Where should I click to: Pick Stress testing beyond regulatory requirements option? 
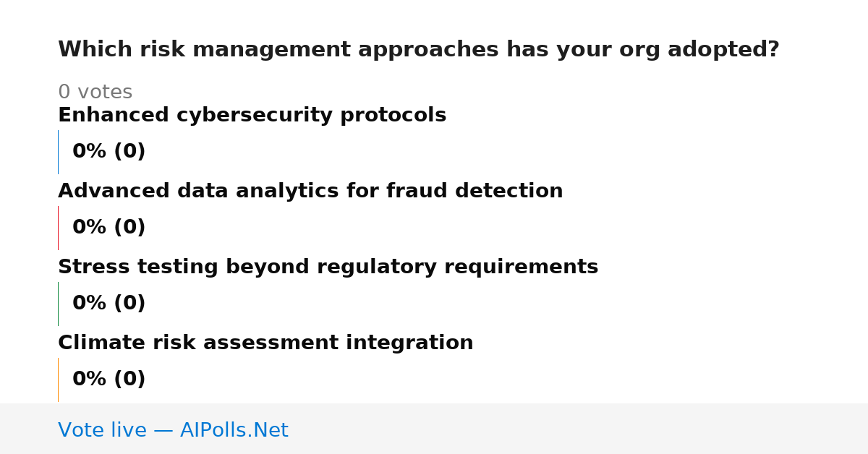pos(328,267)
